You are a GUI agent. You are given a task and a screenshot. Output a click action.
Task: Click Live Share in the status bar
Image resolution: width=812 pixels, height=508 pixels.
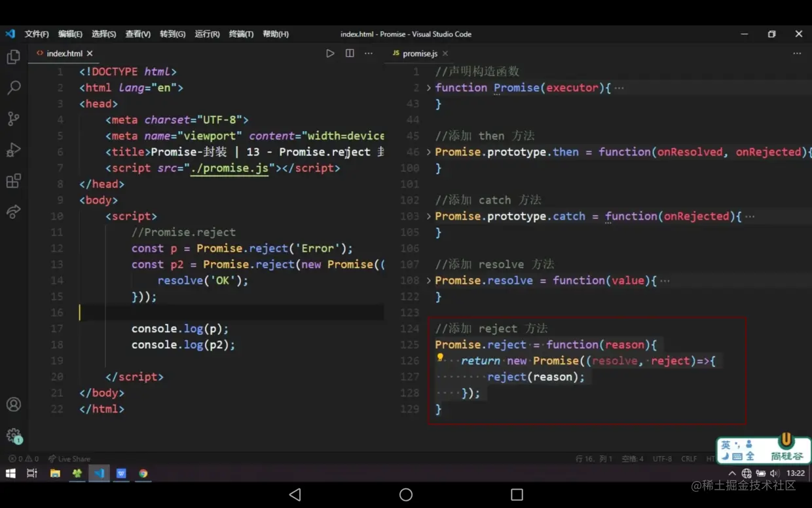[69, 459]
